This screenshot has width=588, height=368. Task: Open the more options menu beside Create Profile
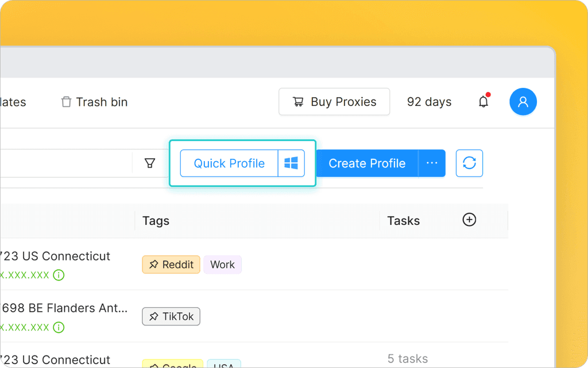(432, 163)
